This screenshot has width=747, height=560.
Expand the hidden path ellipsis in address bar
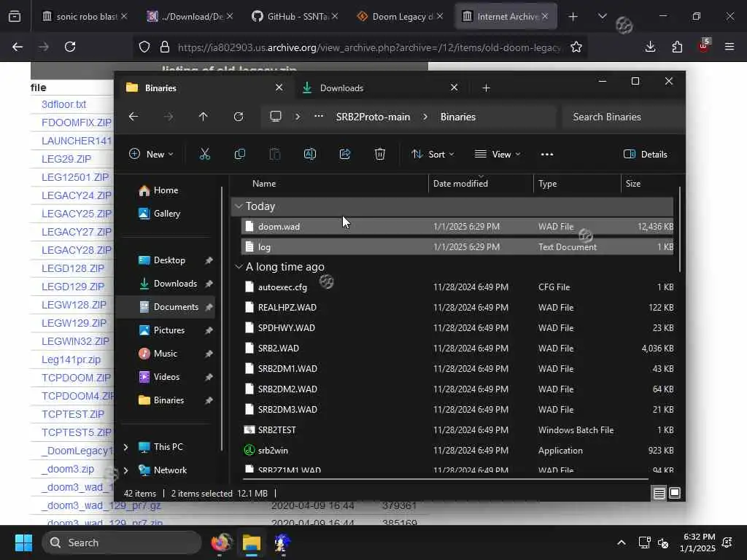click(319, 117)
